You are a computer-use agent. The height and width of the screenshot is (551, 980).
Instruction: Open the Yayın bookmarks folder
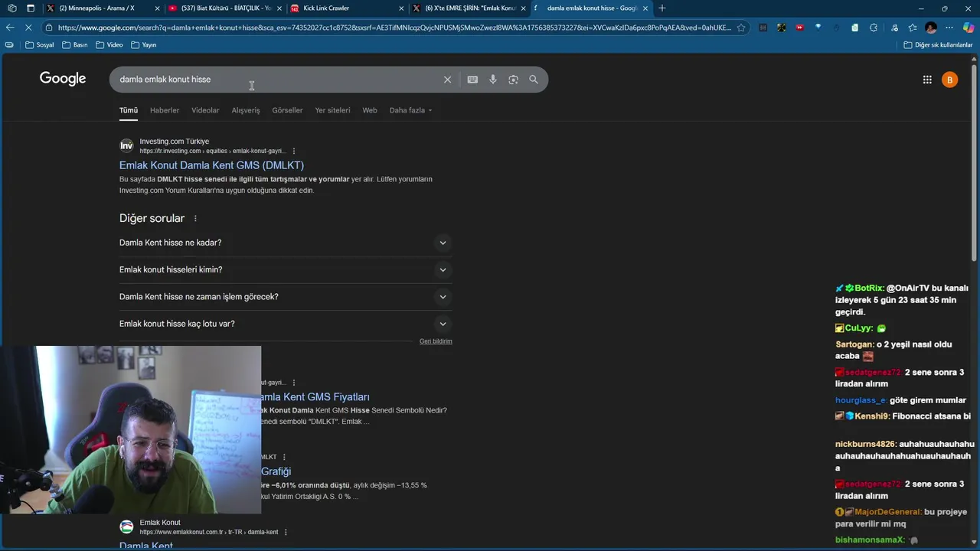click(144, 45)
